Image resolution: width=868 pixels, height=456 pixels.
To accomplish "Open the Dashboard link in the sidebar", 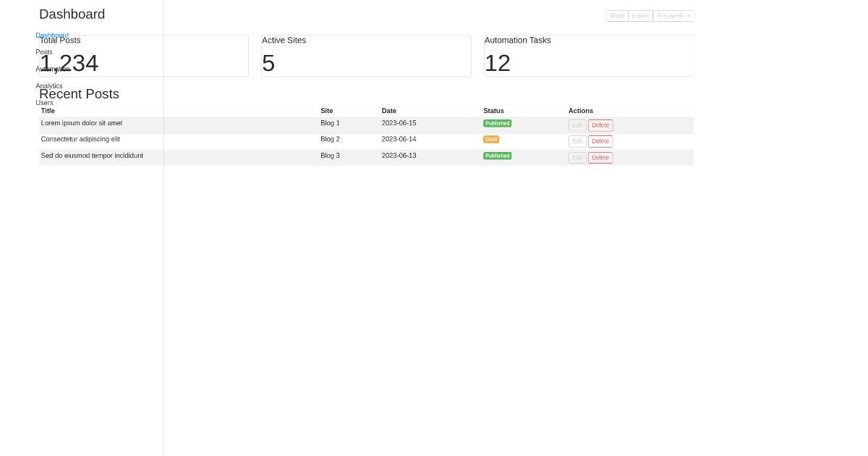I will 52,35.
